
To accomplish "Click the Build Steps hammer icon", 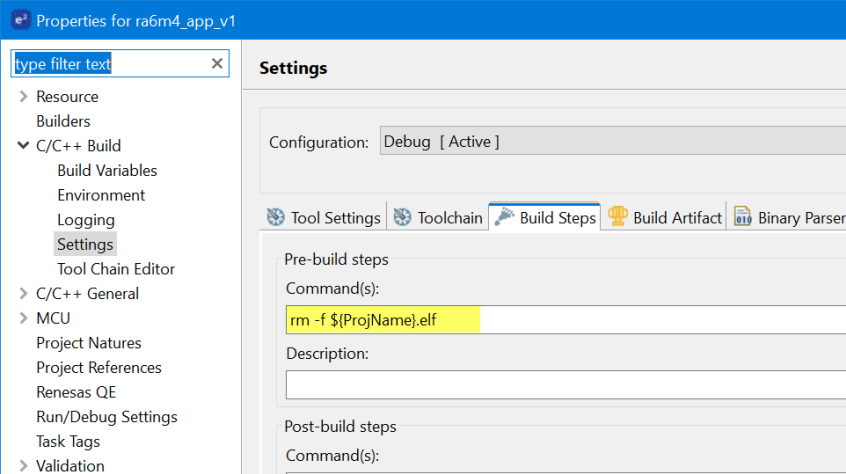I will click(504, 217).
